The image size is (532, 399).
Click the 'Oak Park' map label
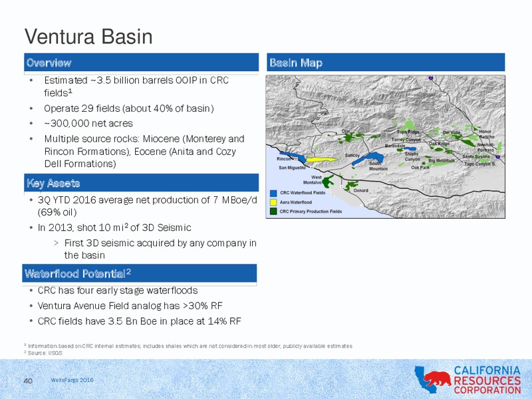420,168
